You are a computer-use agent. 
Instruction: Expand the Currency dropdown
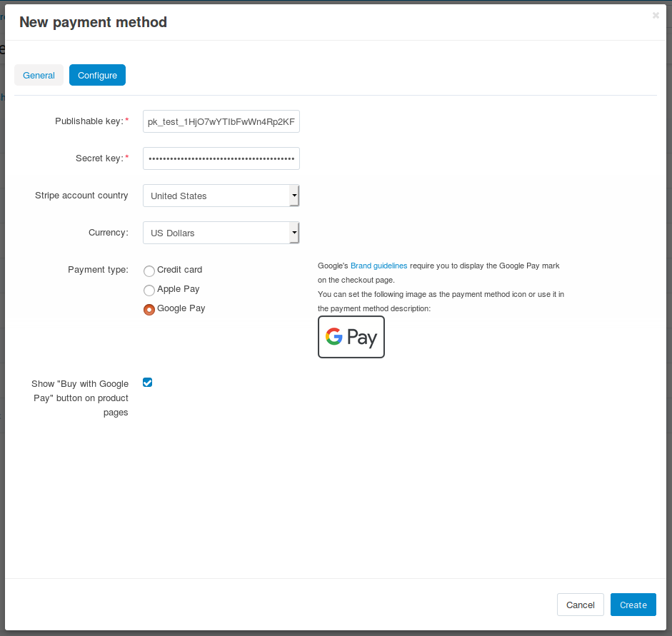221,233
